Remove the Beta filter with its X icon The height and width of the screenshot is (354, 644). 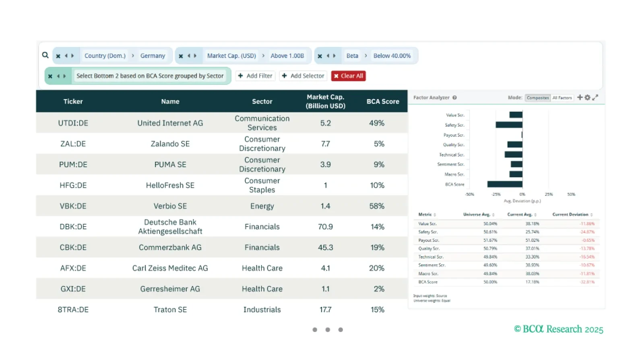click(x=320, y=56)
